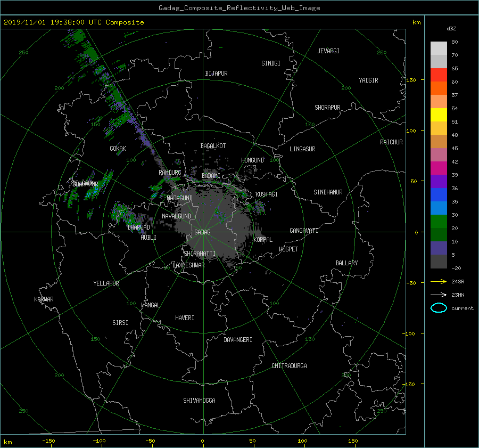
Task: Select the royal blue 35-36 dBZ swatch
Action: (x=439, y=195)
